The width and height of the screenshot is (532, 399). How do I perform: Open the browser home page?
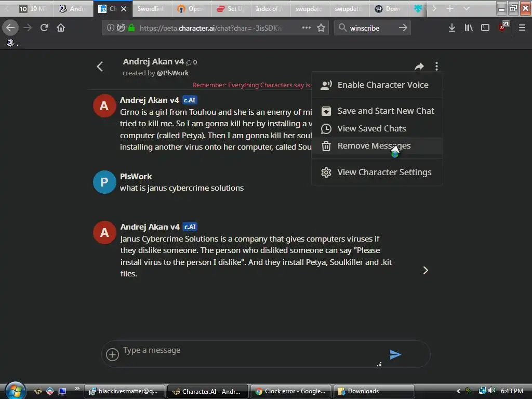pos(61,28)
